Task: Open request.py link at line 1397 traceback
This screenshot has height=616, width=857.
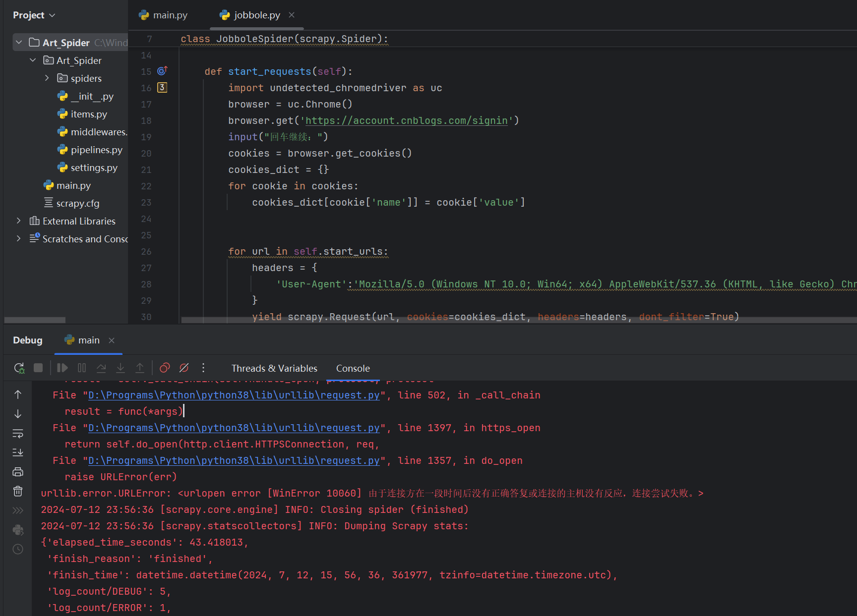Action: click(234, 428)
